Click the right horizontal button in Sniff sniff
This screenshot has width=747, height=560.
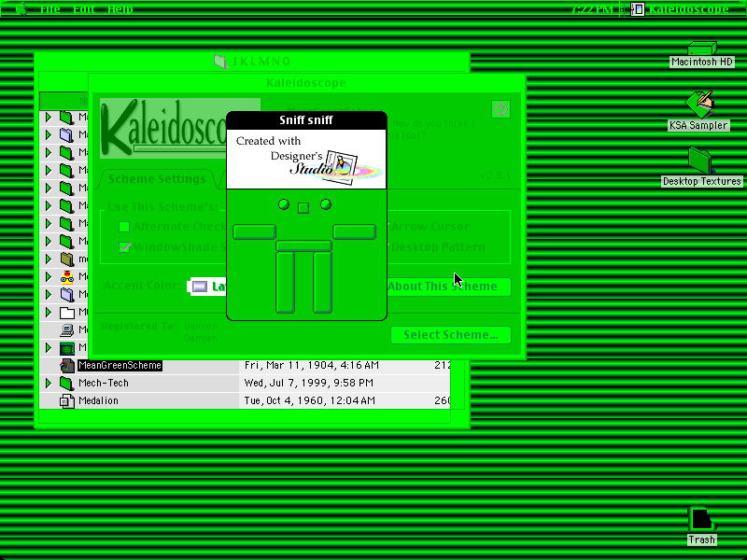pyautogui.click(x=355, y=231)
